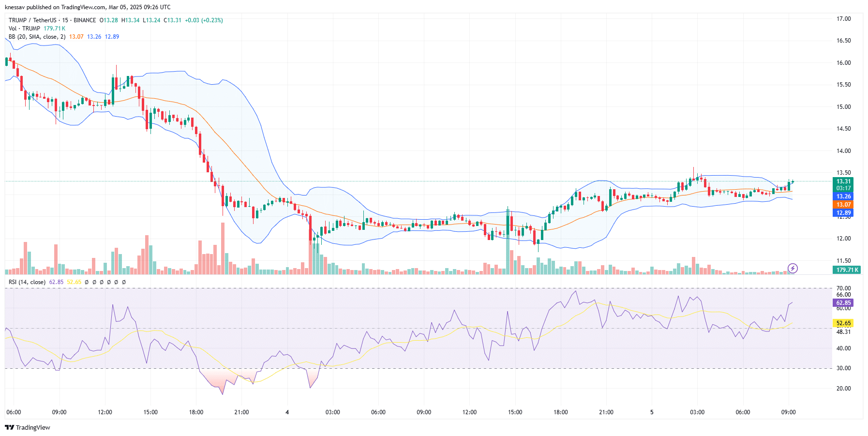The image size is (868, 436).
Task: Click the green 179.71K volume axis tag
Action: tap(847, 270)
